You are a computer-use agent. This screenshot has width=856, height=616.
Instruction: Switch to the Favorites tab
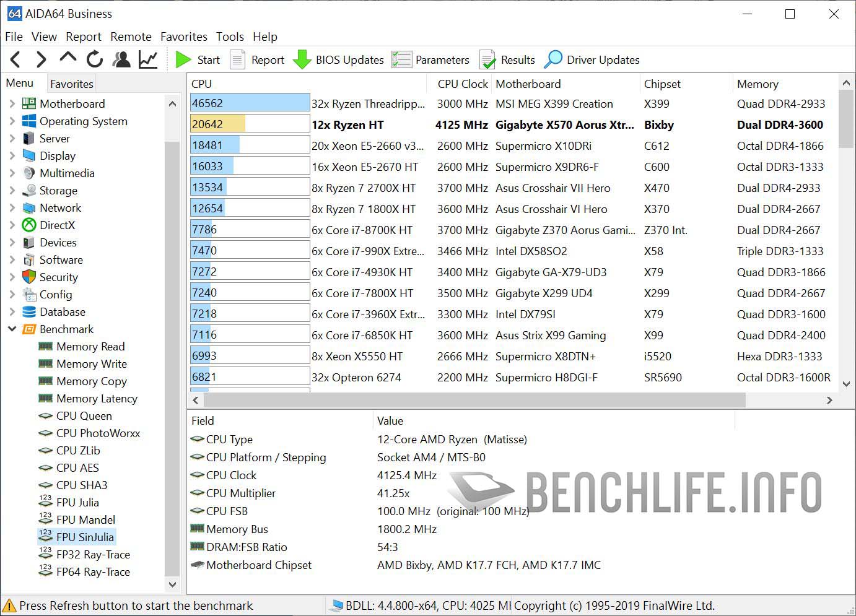click(x=72, y=84)
